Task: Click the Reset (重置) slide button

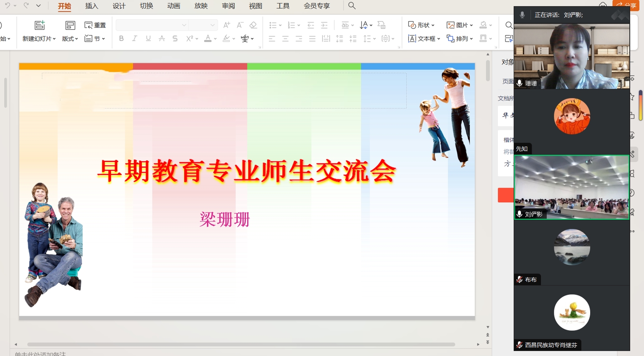Action: 95,25
